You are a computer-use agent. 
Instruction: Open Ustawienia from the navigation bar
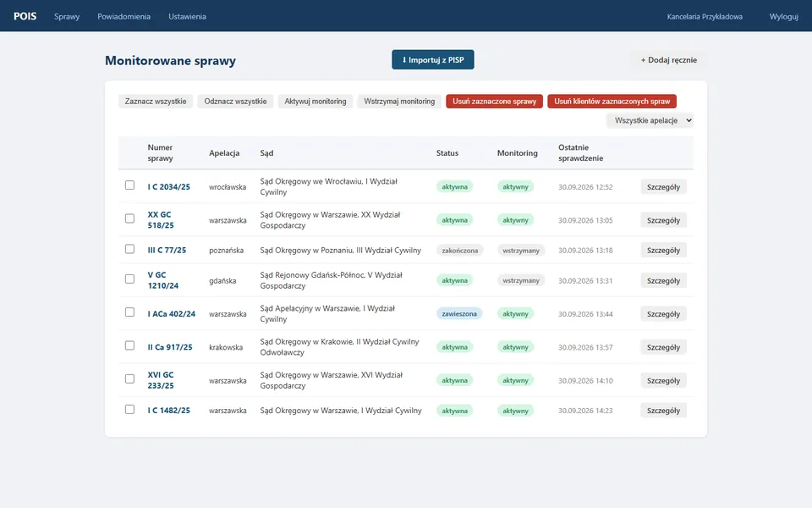[x=187, y=17]
